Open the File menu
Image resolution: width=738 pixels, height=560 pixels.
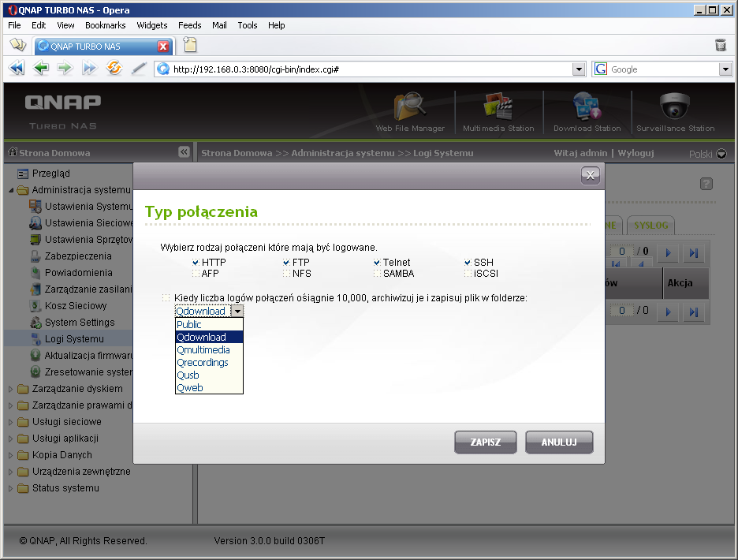(14, 25)
